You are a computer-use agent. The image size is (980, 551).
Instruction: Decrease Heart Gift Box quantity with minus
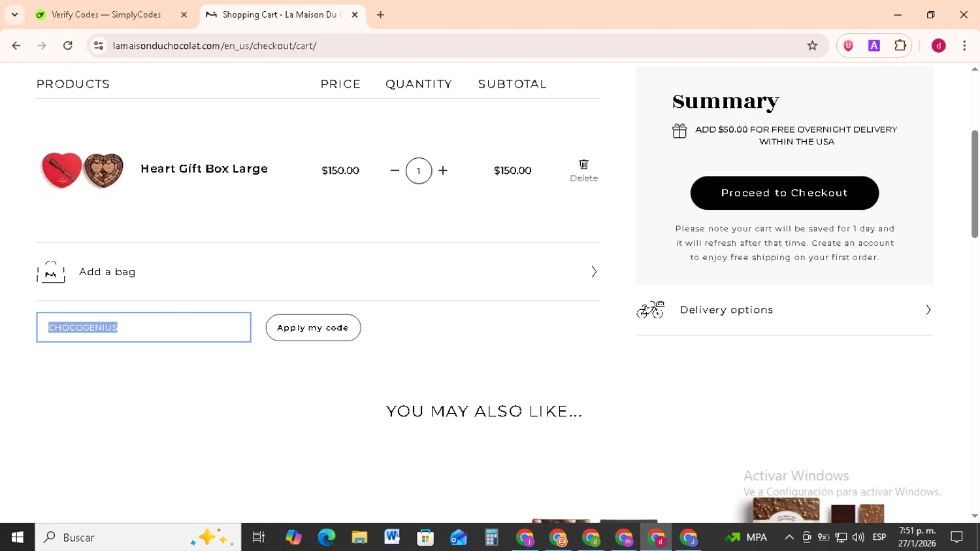click(x=395, y=171)
